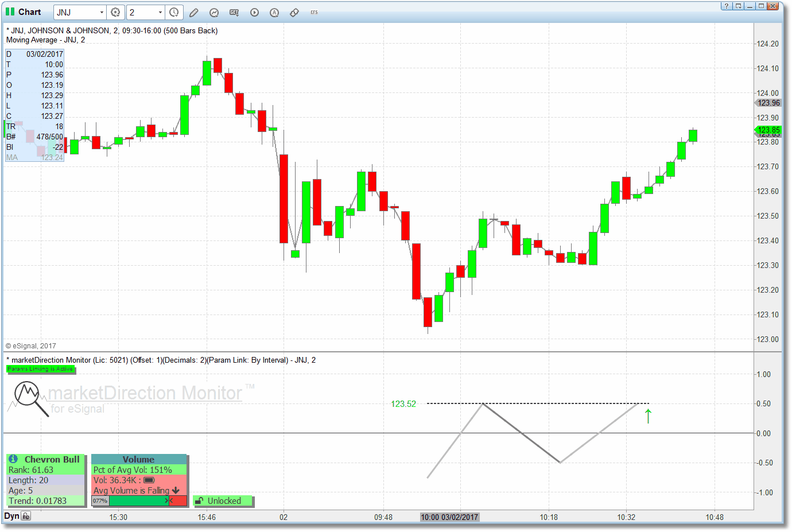
Task: Open the studies chart-line icon
Action: tap(214, 12)
